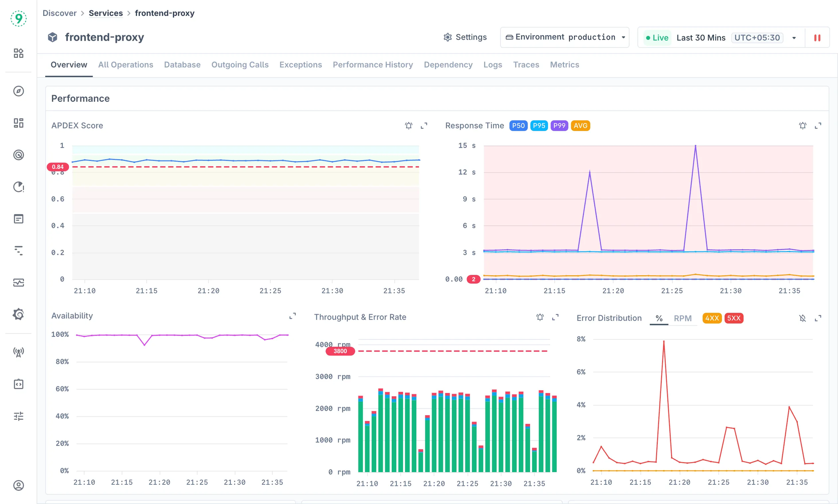The width and height of the screenshot is (838, 504).
Task: Create an alert via the APDEX Score bell icon
Action: [x=408, y=125]
